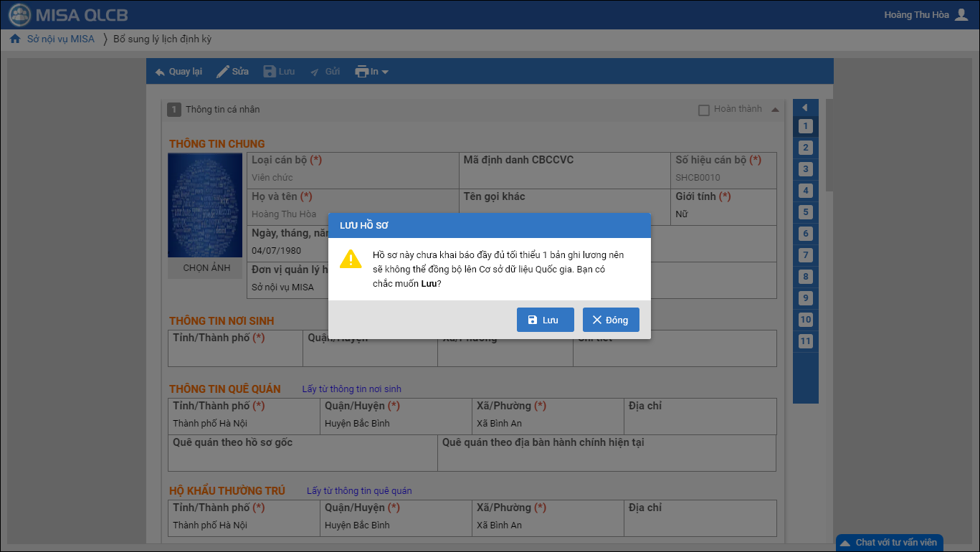Open the user profile avatar icon
980x552 pixels.
click(x=961, y=14)
